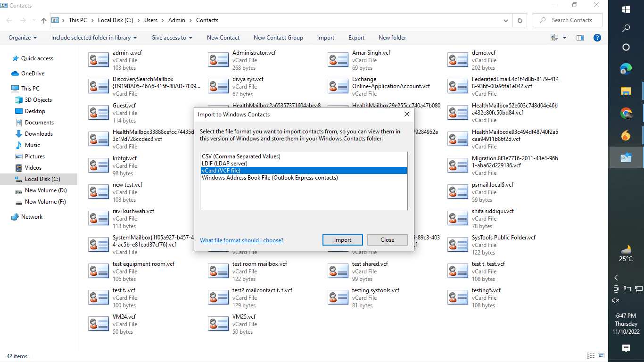Launch Firefox from the taskbar
644x362 pixels.
click(x=626, y=135)
